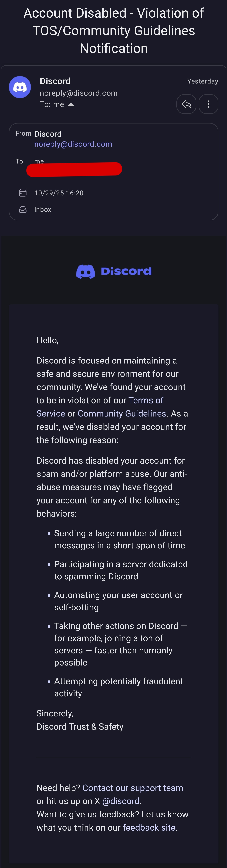The image size is (227, 868).
Task: Open the three-dot more options menu
Action: point(209,104)
